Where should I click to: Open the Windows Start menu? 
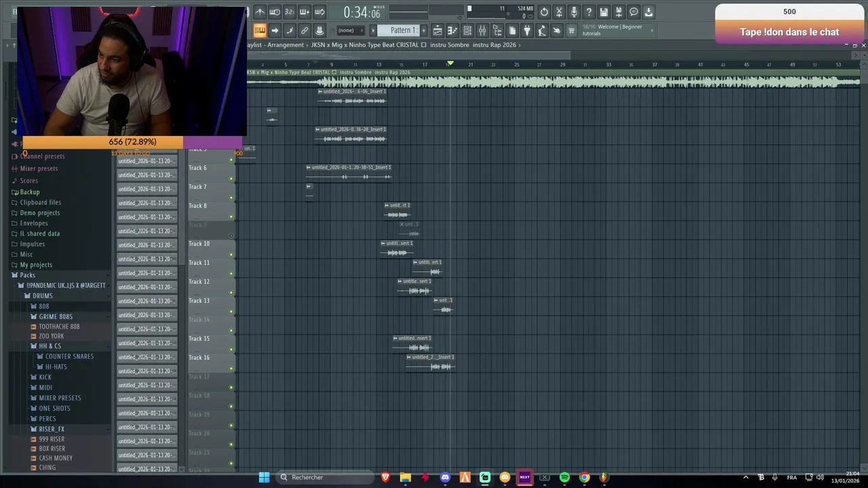tap(264, 477)
